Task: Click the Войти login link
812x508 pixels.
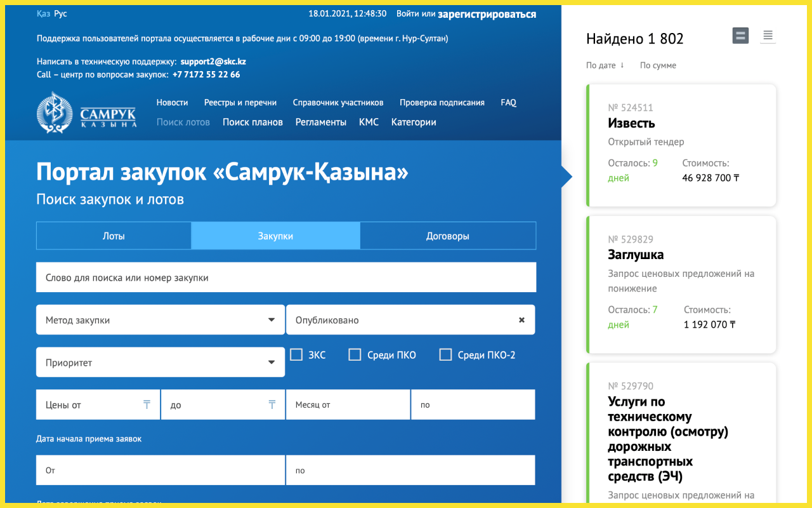Action: (407, 13)
